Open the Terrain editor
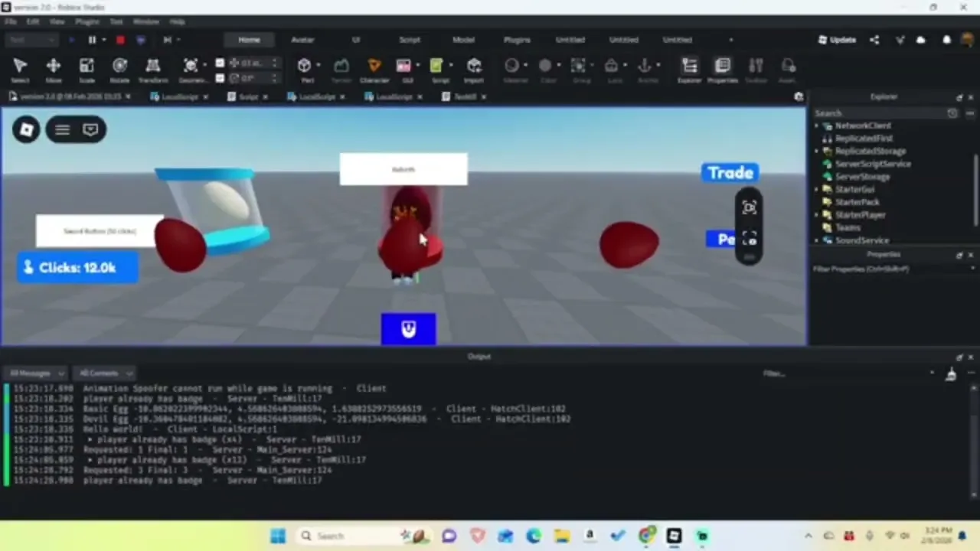Screen dimensions: 980x551 coord(341,70)
